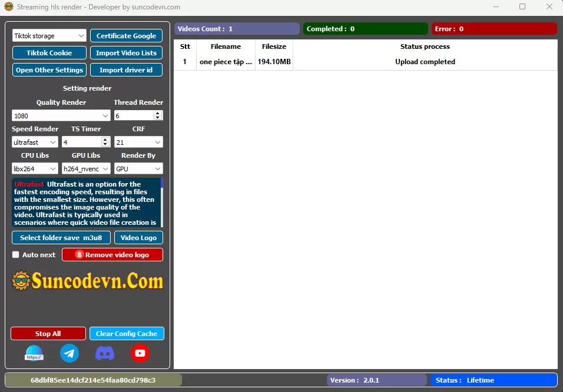Image resolution: width=563 pixels, height=392 pixels.
Task: Open the Render By dropdown
Action: pyautogui.click(x=138, y=169)
